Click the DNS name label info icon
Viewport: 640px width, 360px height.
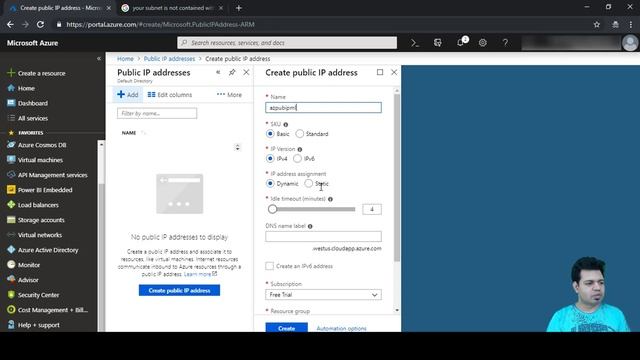[310, 226]
